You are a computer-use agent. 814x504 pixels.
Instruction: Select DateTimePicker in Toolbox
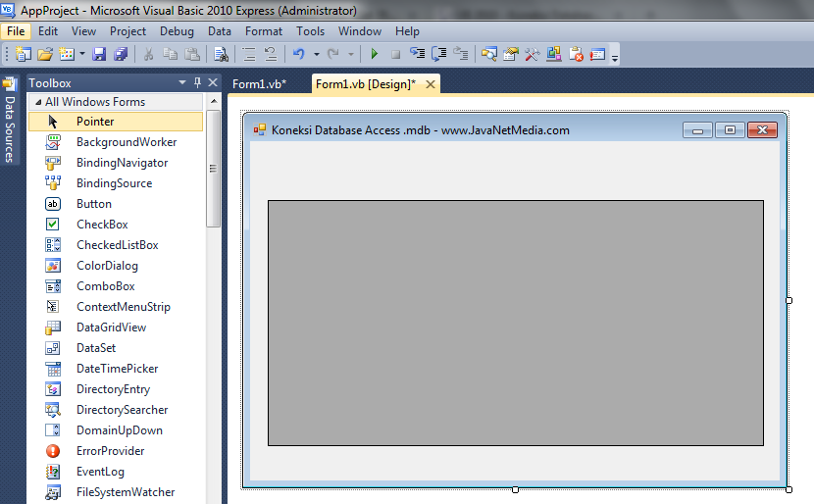pyautogui.click(x=116, y=369)
